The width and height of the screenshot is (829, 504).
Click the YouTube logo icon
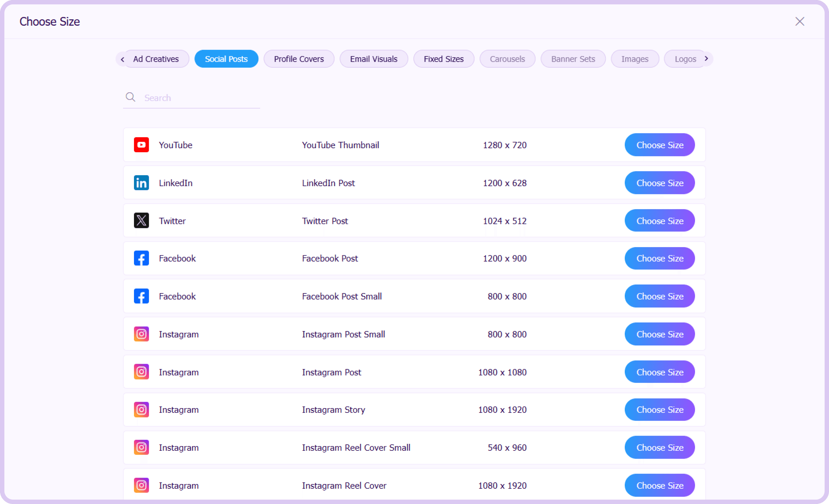(x=141, y=145)
